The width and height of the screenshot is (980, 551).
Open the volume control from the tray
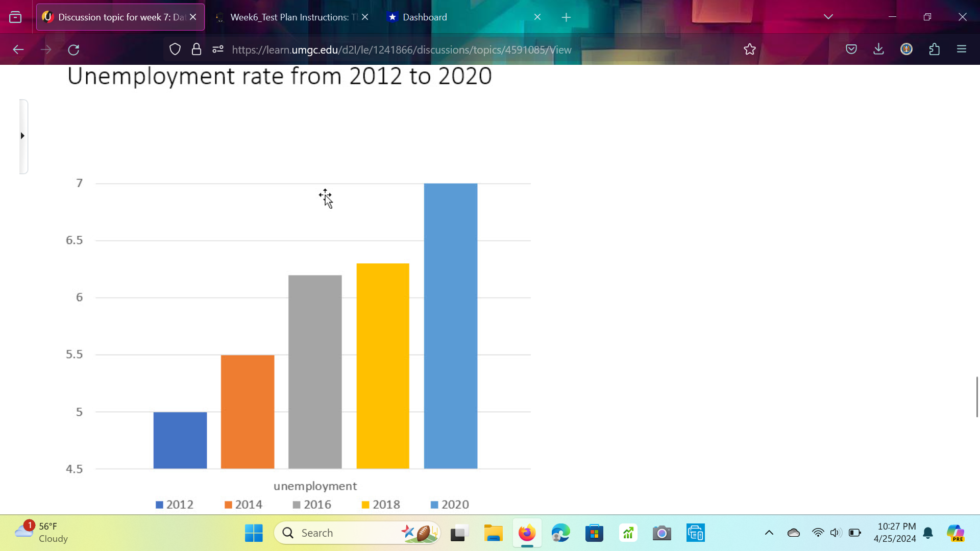(836, 532)
